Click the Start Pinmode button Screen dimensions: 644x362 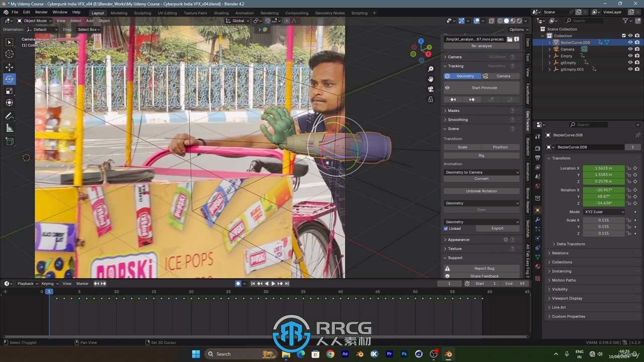click(481, 87)
